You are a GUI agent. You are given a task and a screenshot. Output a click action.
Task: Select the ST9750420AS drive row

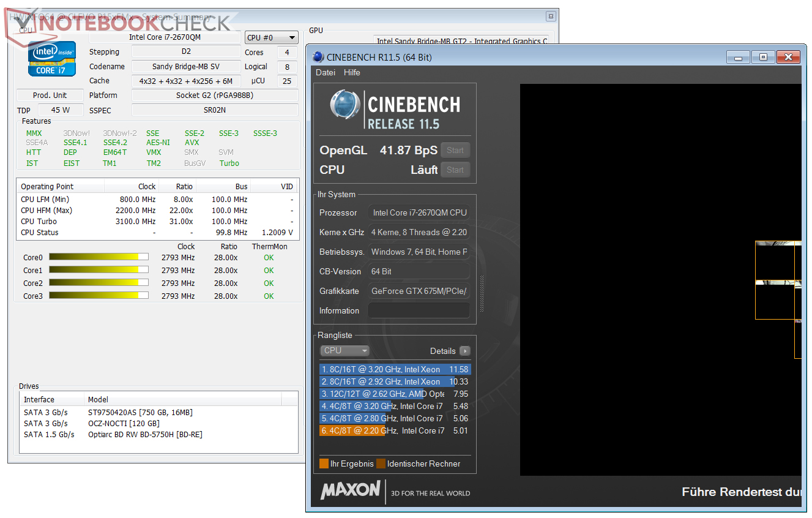click(x=158, y=412)
